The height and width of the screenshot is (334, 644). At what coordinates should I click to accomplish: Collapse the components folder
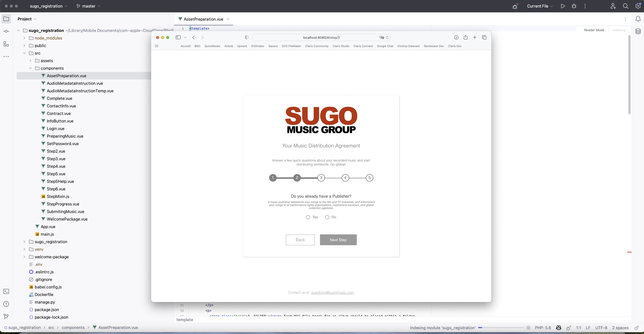[x=30, y=68]
